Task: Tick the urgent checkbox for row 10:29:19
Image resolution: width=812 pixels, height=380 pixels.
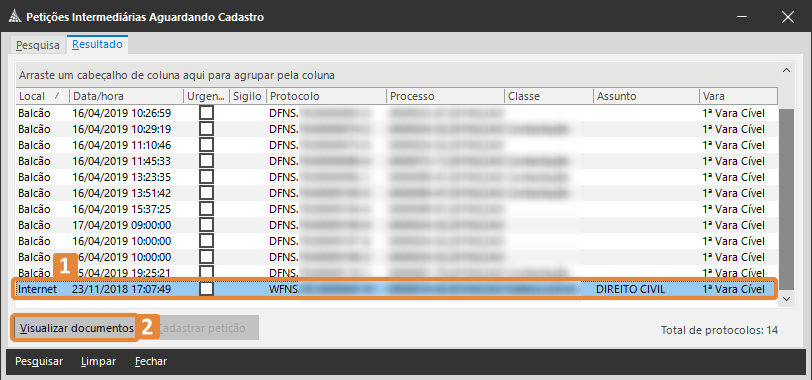Action: tap(207, 129)
